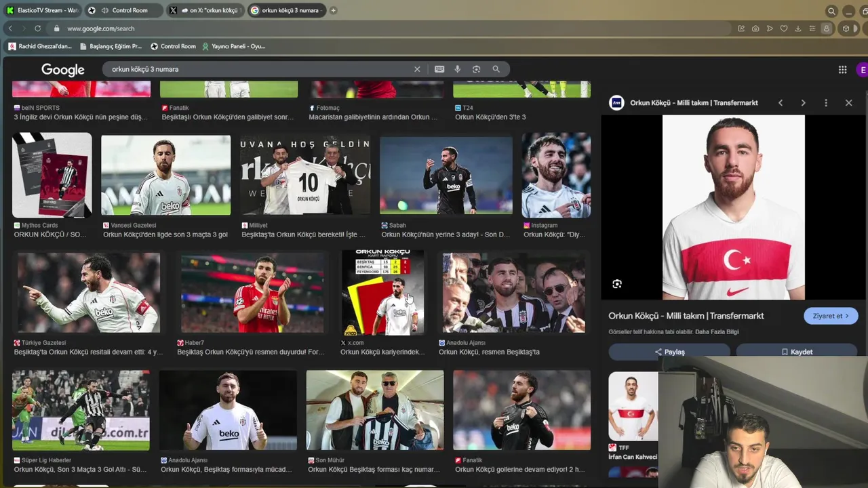
Task: Open Control Room bookmark
Action: [x=173, y=46]
